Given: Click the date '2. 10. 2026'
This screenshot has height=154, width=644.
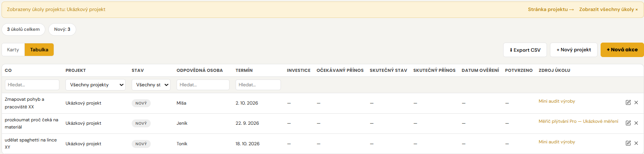Looking at the screenshot, I should pos(247,103).
